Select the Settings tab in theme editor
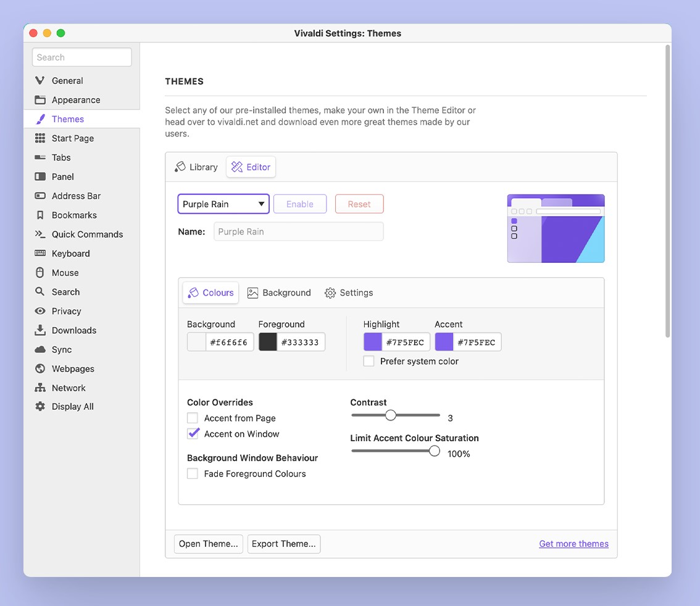 point(349,293)
